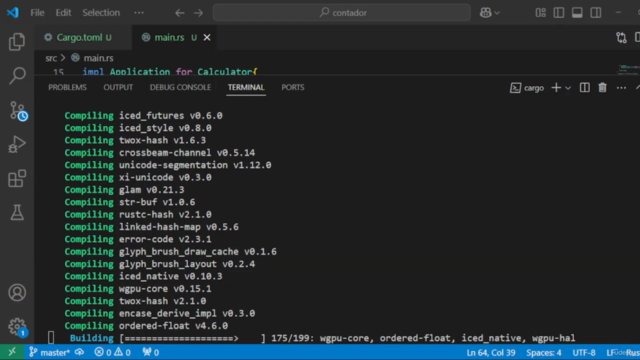
Task: Open the Accounts menu icon
Action: point(17,293)
